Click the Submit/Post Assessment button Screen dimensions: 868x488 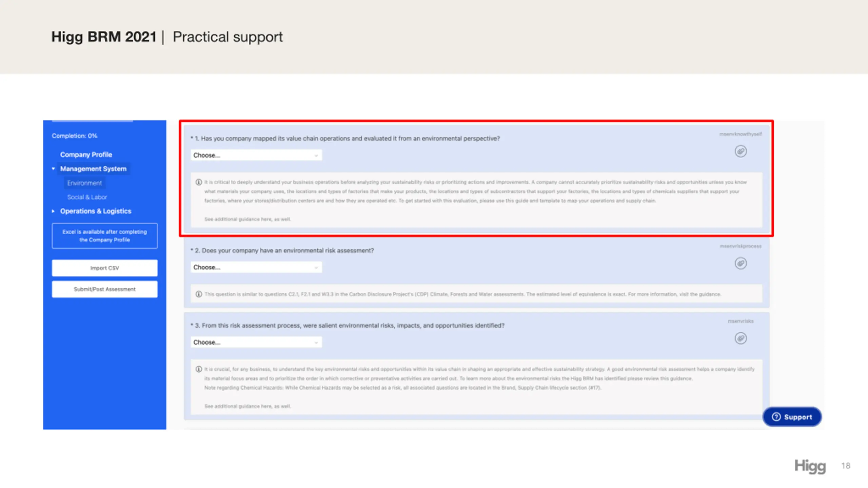coord(104,289)
